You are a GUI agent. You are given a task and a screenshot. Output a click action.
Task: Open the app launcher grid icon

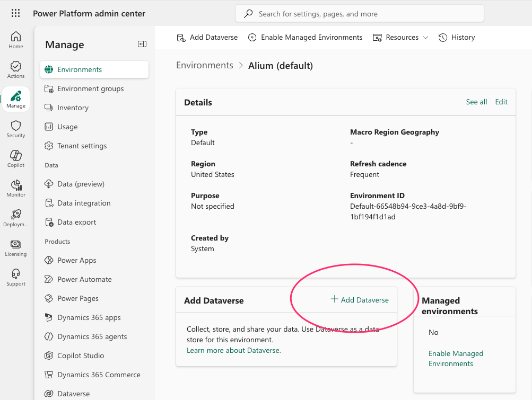(x=15, y=13)
